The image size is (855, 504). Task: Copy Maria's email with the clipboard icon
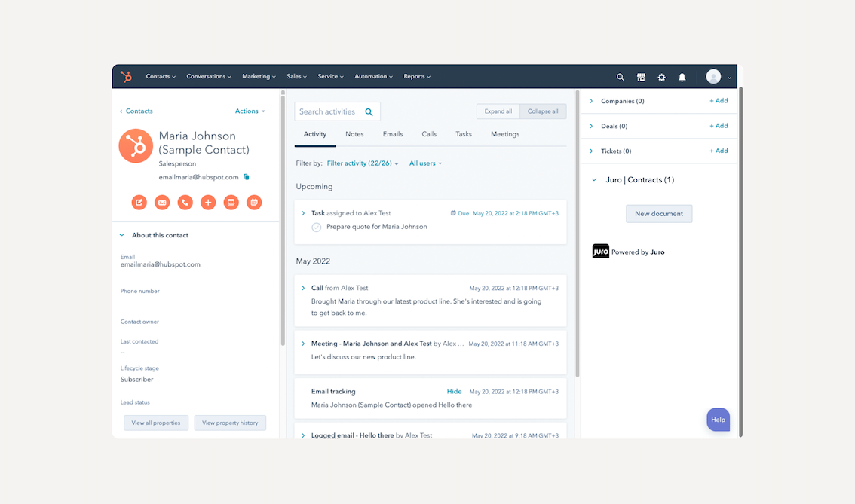coord(246,176)
